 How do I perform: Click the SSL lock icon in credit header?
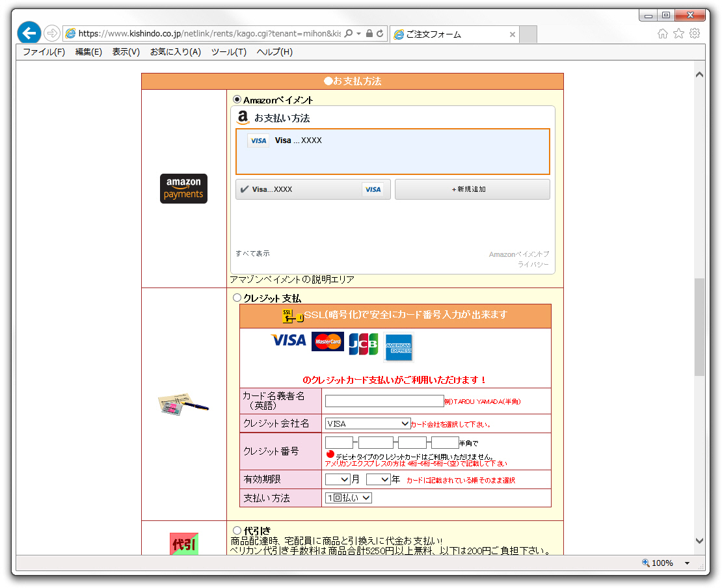pyautogui.click(x=293, y=316)
